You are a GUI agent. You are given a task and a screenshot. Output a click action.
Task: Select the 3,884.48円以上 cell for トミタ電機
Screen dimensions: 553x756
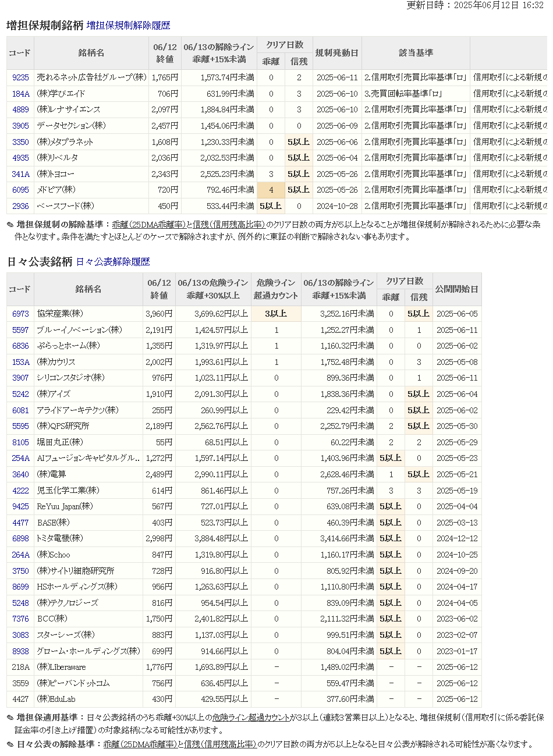pos(212,539)
